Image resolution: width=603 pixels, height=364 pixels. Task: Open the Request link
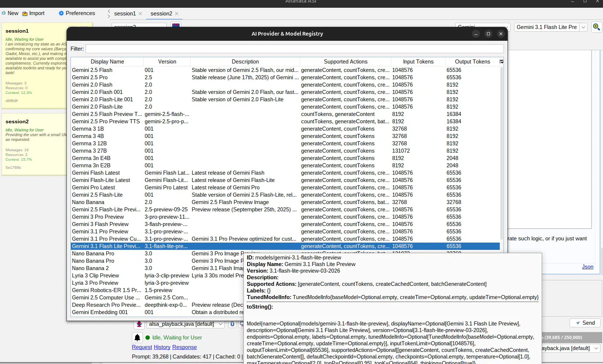click(x=142, y=347)
